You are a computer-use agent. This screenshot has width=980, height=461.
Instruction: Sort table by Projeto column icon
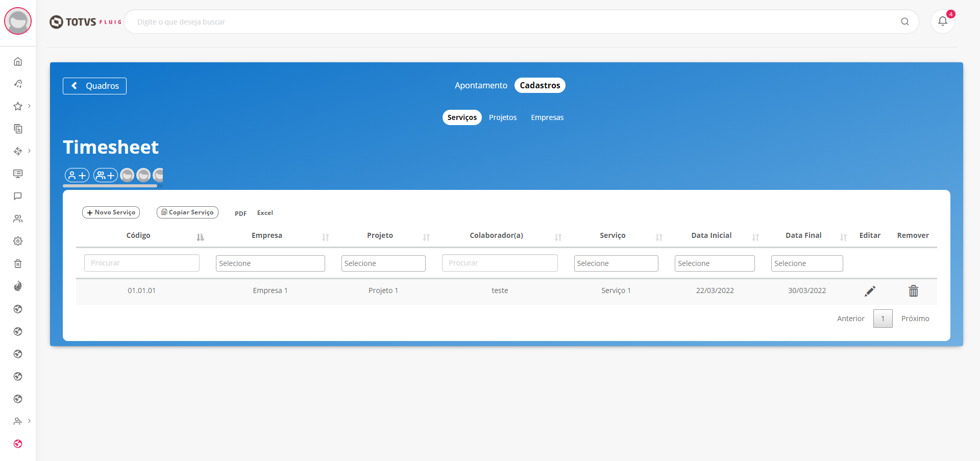(x=426, y=237)
